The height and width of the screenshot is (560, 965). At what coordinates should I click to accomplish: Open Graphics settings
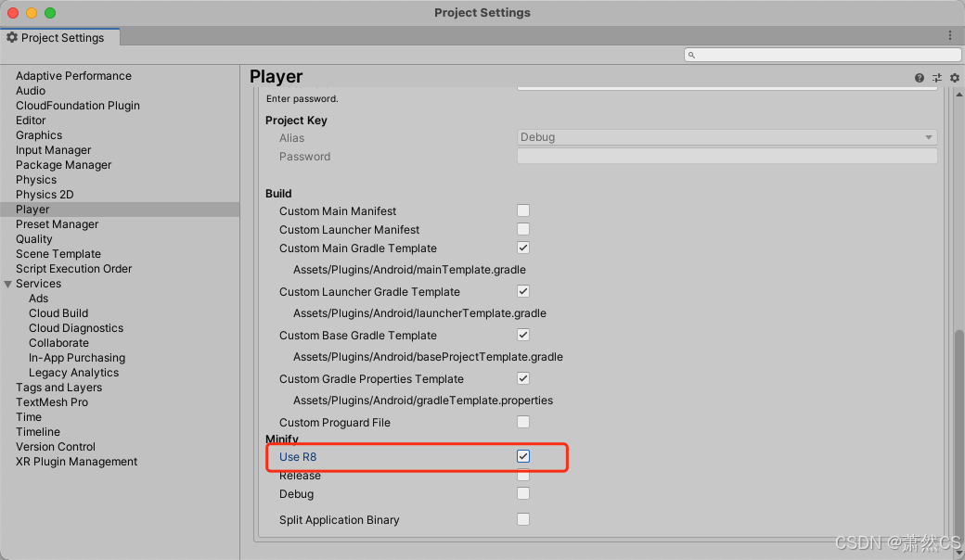pyautogui.click(x=39, y=135)
